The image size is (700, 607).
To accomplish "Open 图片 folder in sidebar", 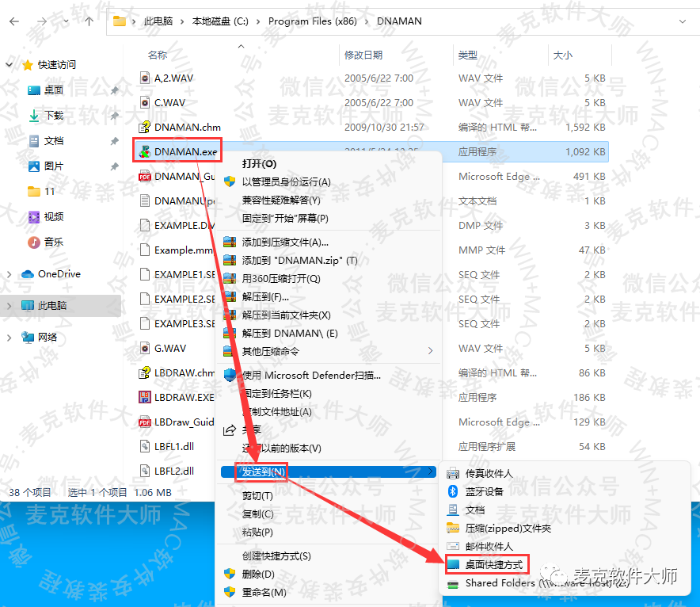I will tap(54, 166).
